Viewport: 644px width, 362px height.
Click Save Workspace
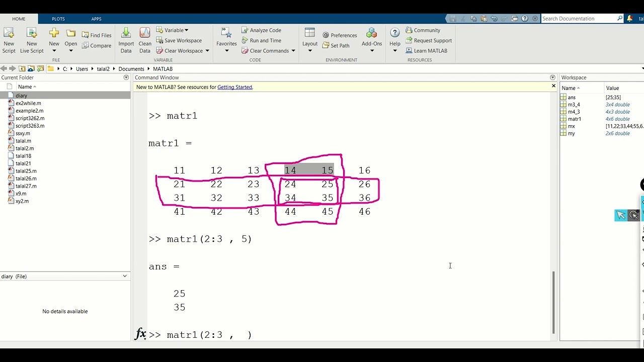179,40
